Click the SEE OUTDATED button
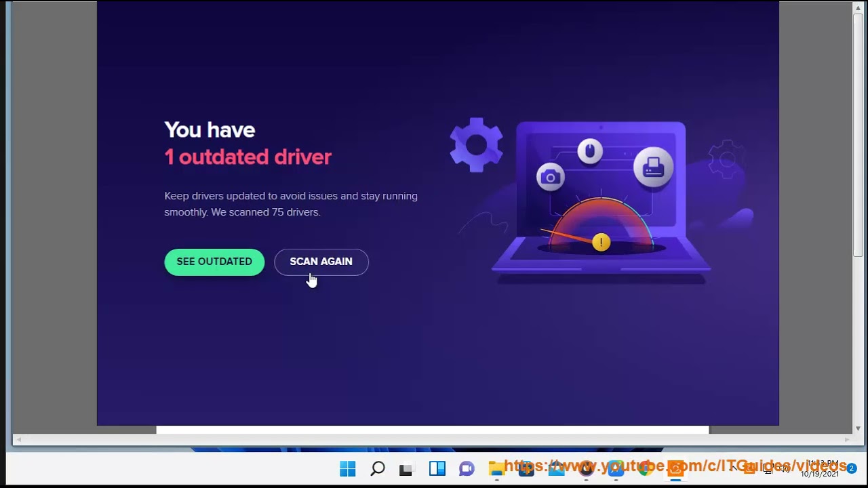Screen dimensions: 868x488 click(x=214, y=262)
